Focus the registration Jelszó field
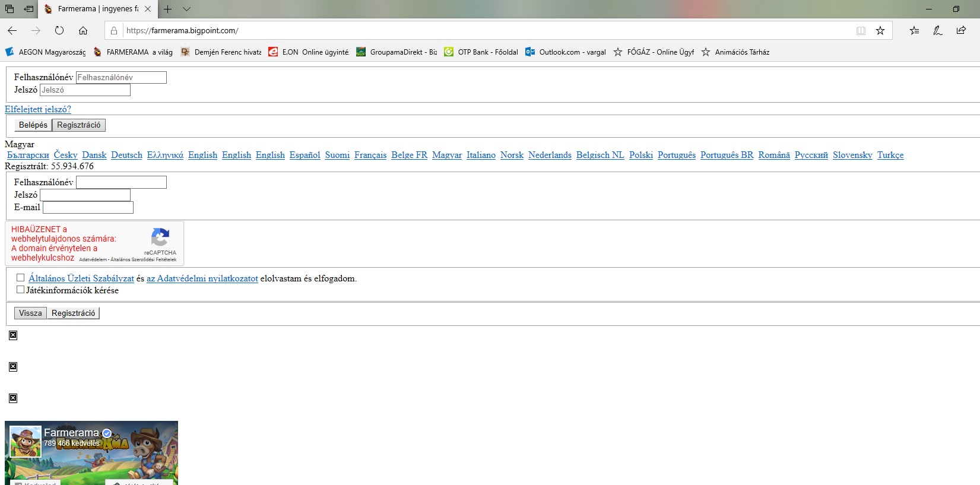The height and width of the screenshot is (485, 980). pos(85,195)
